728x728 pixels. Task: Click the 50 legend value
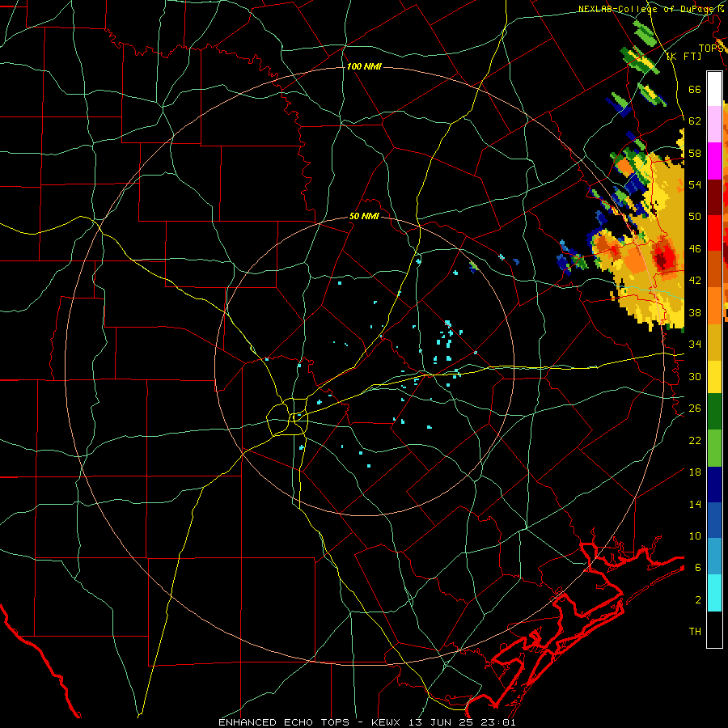pos(695,217)
